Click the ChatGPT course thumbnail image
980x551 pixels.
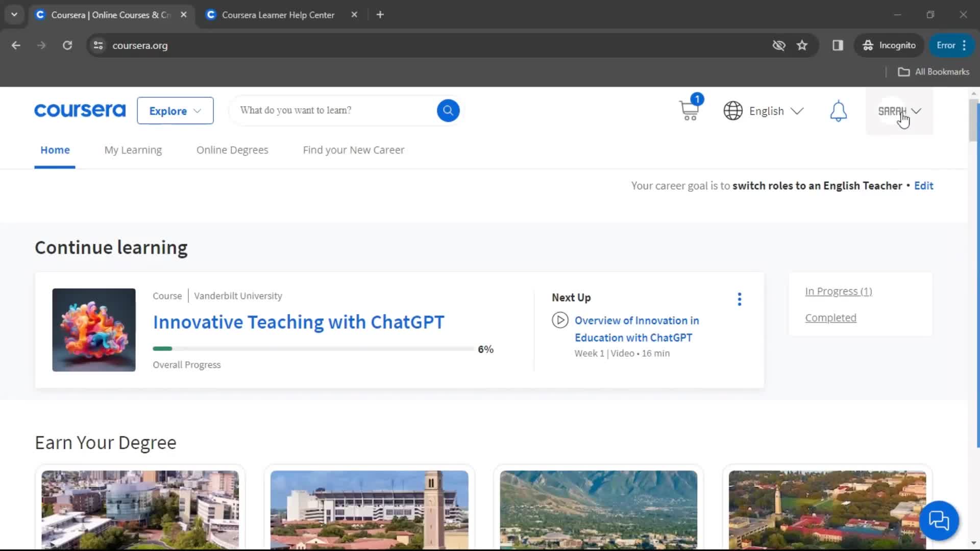[94, 330]
